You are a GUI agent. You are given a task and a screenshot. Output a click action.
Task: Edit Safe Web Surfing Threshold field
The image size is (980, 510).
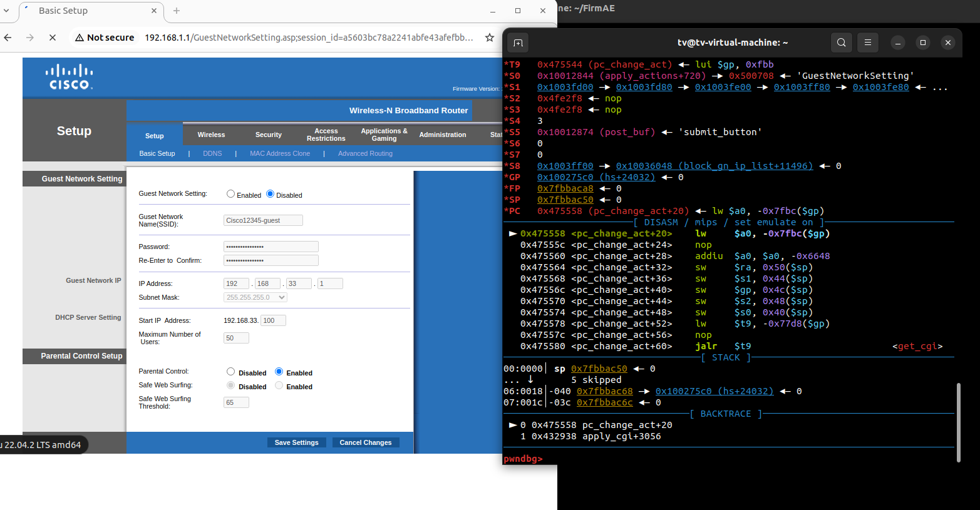click(x=236, y=402)
